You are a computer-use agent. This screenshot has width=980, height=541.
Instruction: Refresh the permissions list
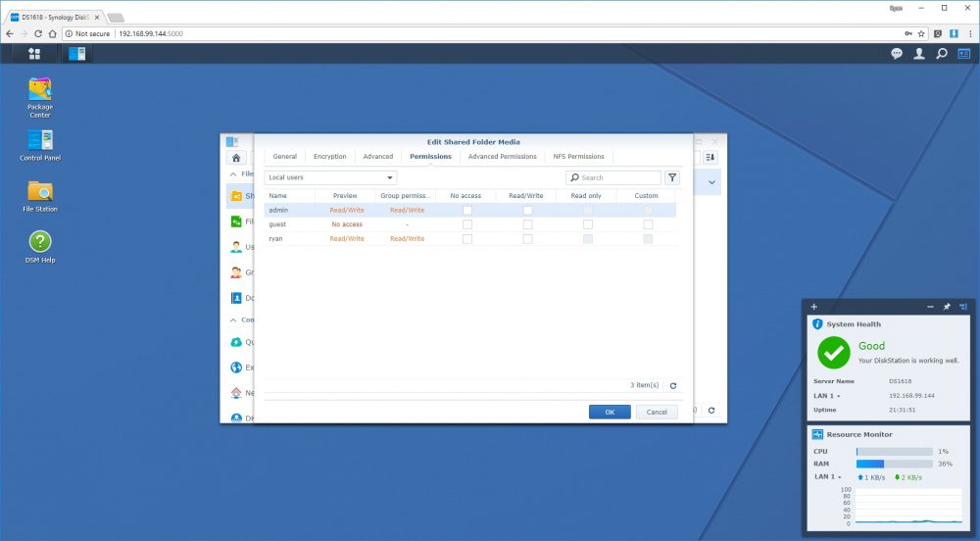tap(673, 385)
